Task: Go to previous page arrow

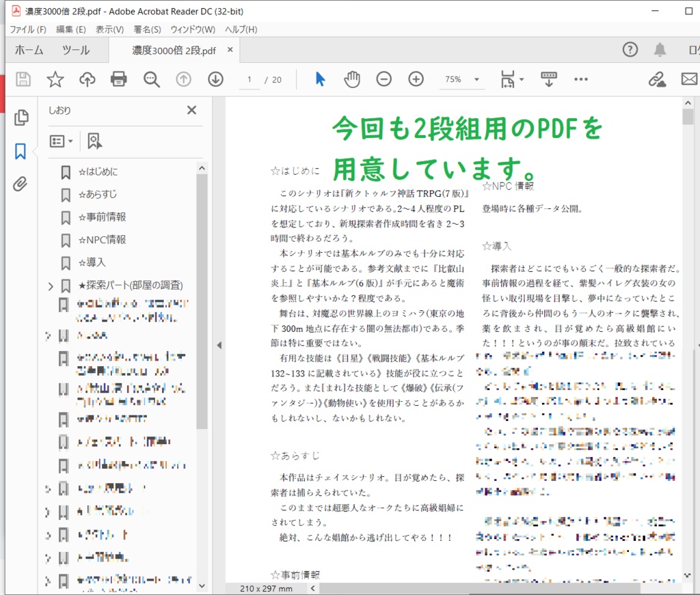Action: click(183, 79)
